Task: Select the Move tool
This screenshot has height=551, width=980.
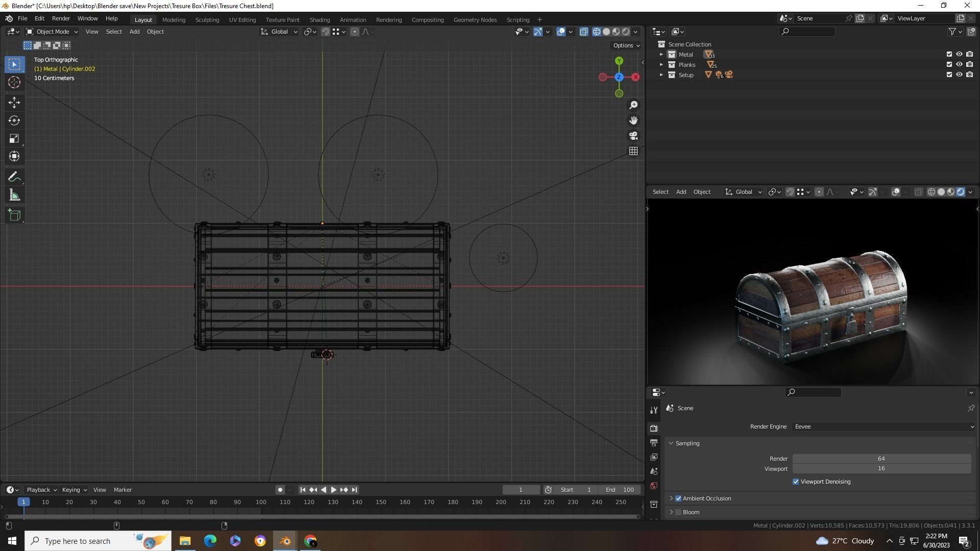Action: (x=14, y=103)
